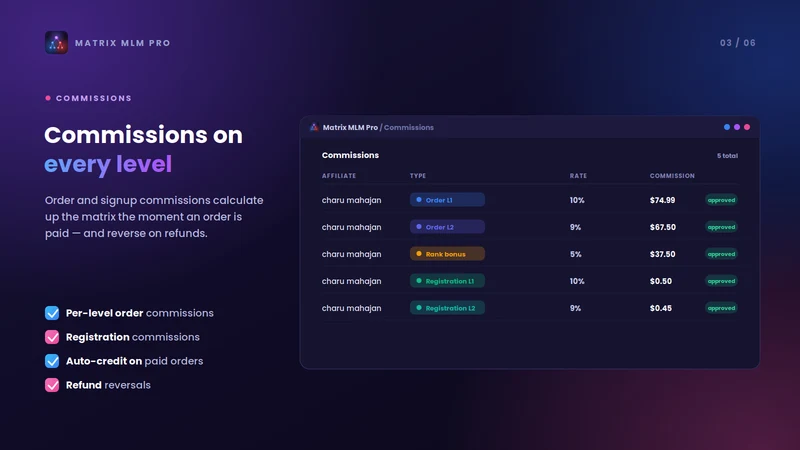The width and height of the screenshot is (800, 450).
Task: Toggle the Refund reversals checkbox
Action: click(52, 385)
